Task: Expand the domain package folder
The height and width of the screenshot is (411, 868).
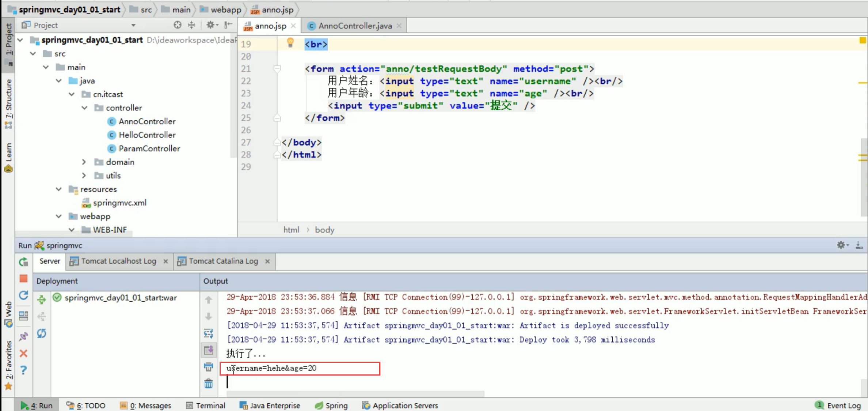Action: (x=84, y=162)
